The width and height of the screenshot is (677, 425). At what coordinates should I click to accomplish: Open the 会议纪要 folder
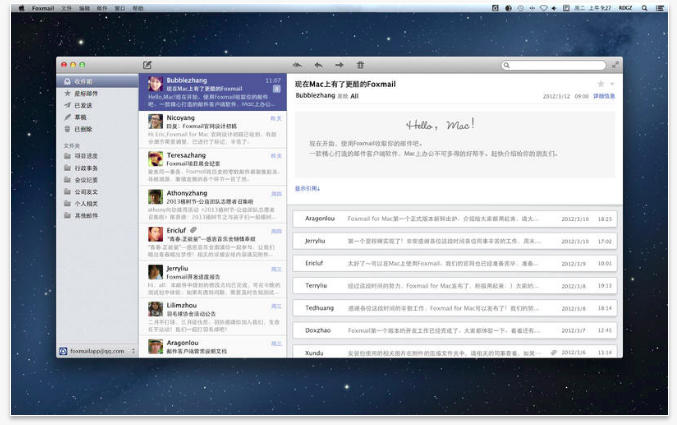pos(97,180)
